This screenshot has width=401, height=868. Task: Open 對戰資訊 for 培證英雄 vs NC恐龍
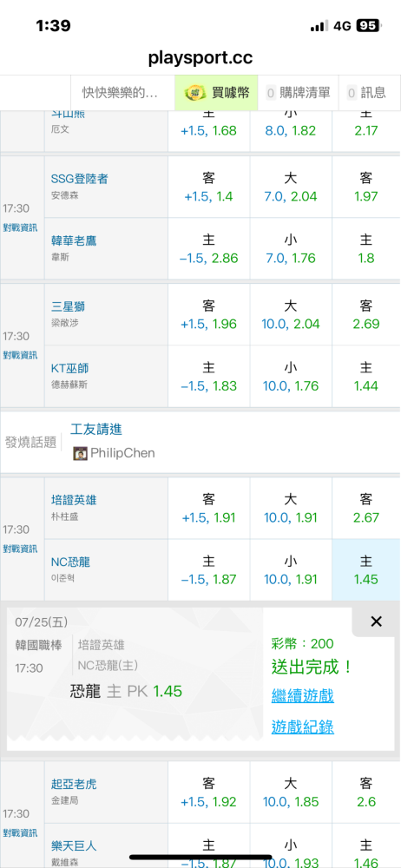(21, 549)
